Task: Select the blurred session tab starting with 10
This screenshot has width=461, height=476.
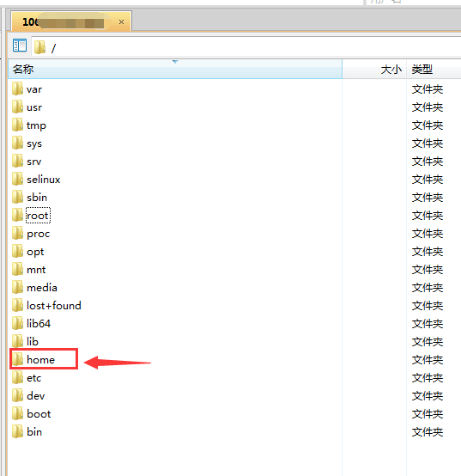Action: (71, 21)
